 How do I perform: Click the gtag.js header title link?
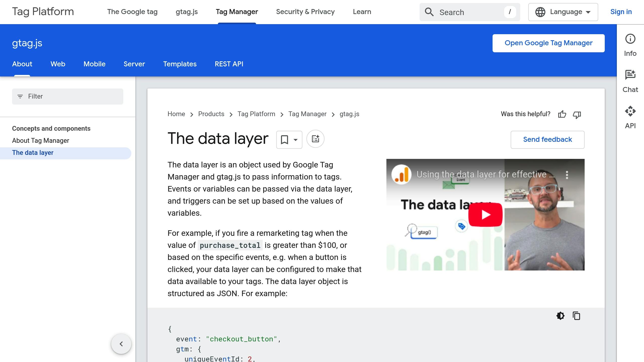click(x=27, y=43)
